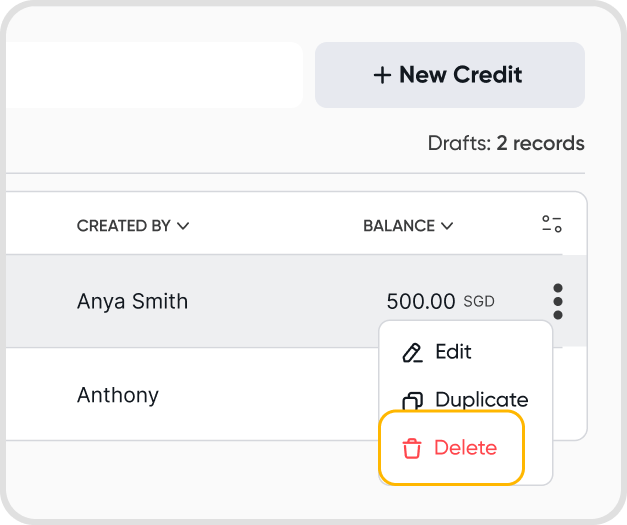Sort by the CREATED BY column header
The image size is (627, 525).
pyautogui.click(x=124, y=226)
